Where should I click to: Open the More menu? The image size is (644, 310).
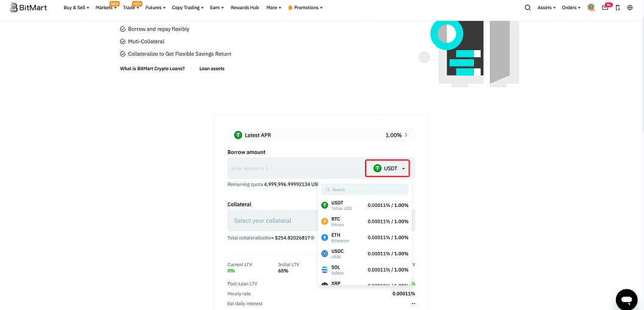pyautogui.click(x=274, y=7)
